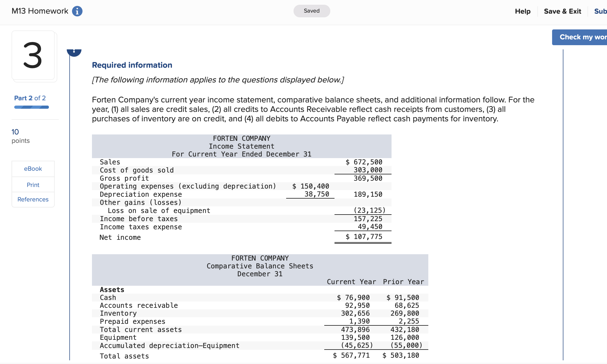Click the Submit button at top right

point(600,11)
